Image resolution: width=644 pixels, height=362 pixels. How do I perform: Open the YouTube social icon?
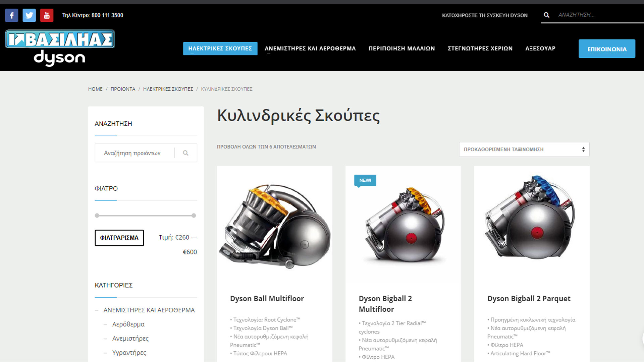47,15
